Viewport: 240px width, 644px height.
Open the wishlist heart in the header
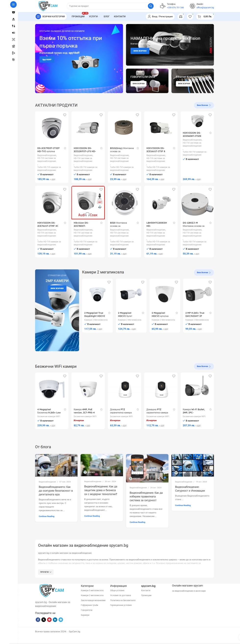tap(190, 16)
